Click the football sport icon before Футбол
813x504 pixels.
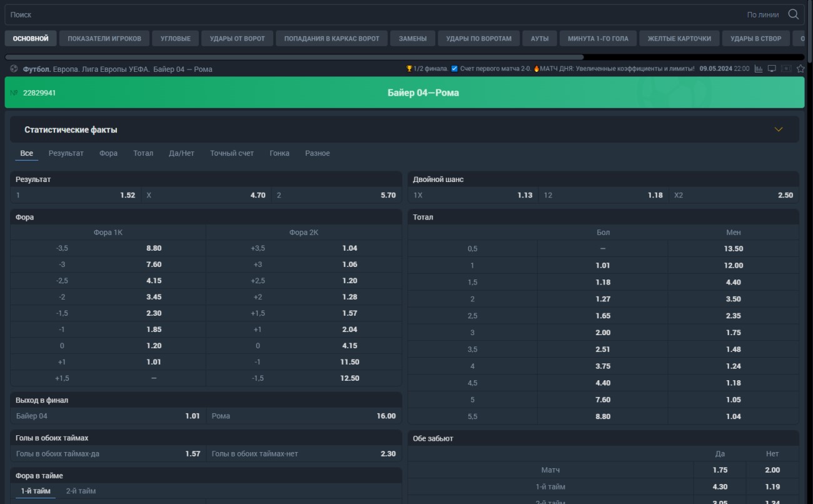coord(14,69)
